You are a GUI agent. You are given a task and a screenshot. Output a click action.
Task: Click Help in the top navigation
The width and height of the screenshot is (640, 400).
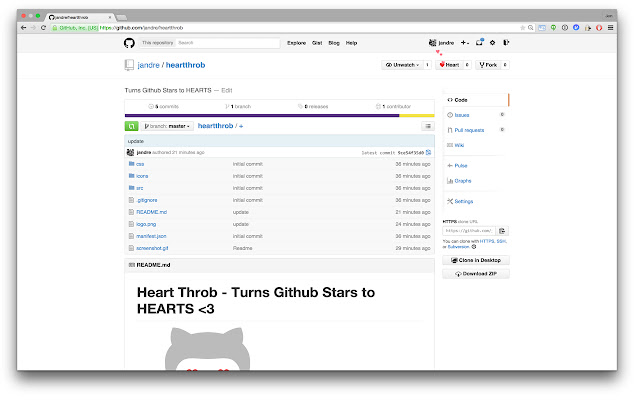point(351,43)
